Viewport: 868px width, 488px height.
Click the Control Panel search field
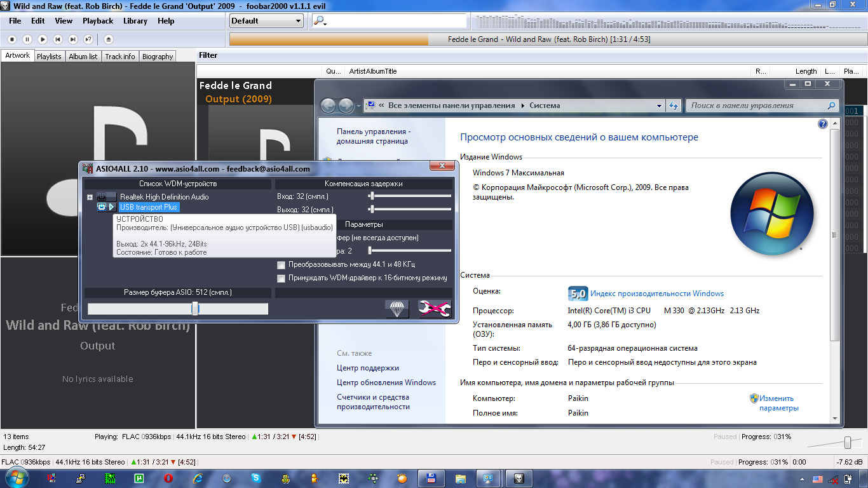pyautogui.click(x=762, y=105)
